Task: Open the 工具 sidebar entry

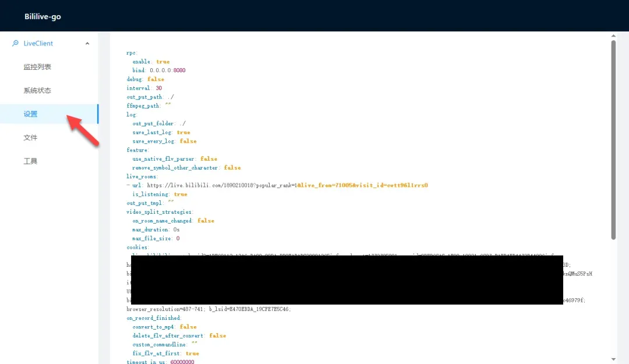Action: click(x=31, y=161)
